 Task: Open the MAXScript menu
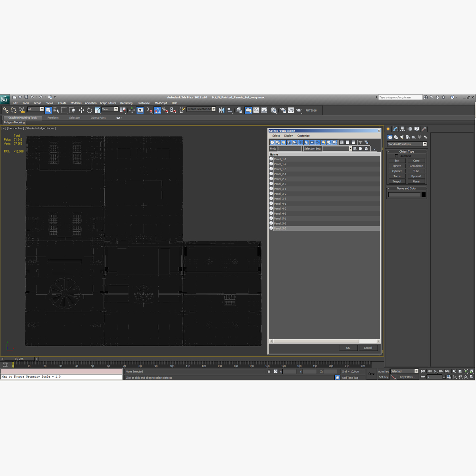pos(161,103)
